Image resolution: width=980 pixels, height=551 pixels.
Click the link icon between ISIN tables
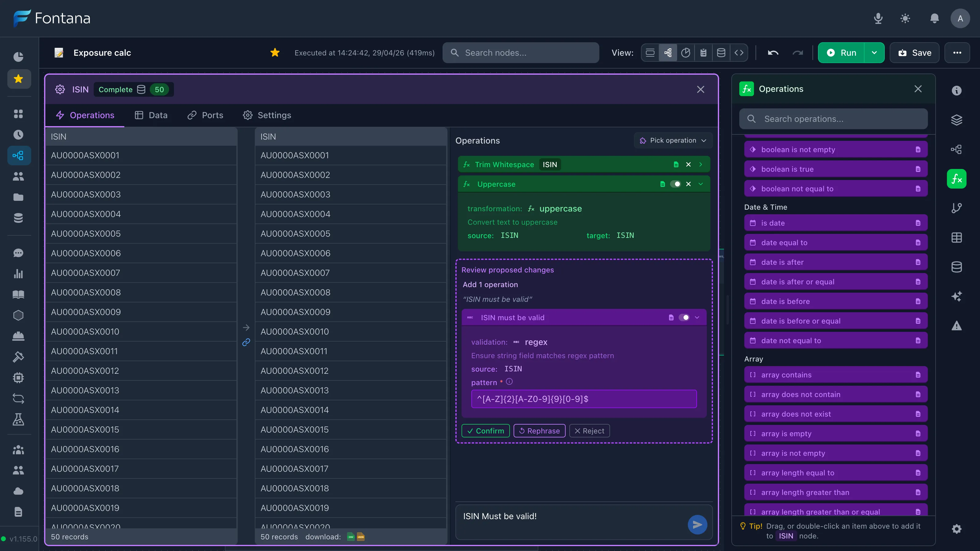click(x=246, y=342)
